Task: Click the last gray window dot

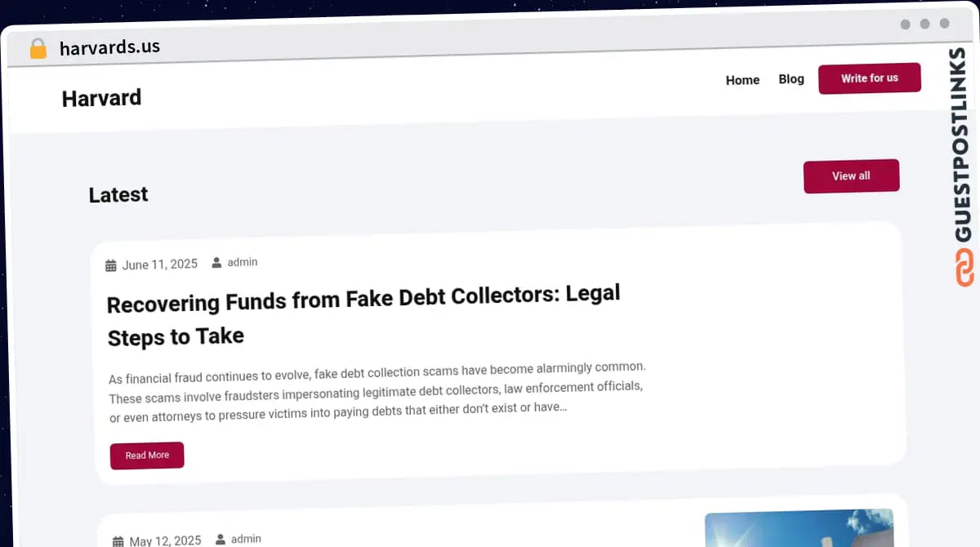Action: (944, 24)
